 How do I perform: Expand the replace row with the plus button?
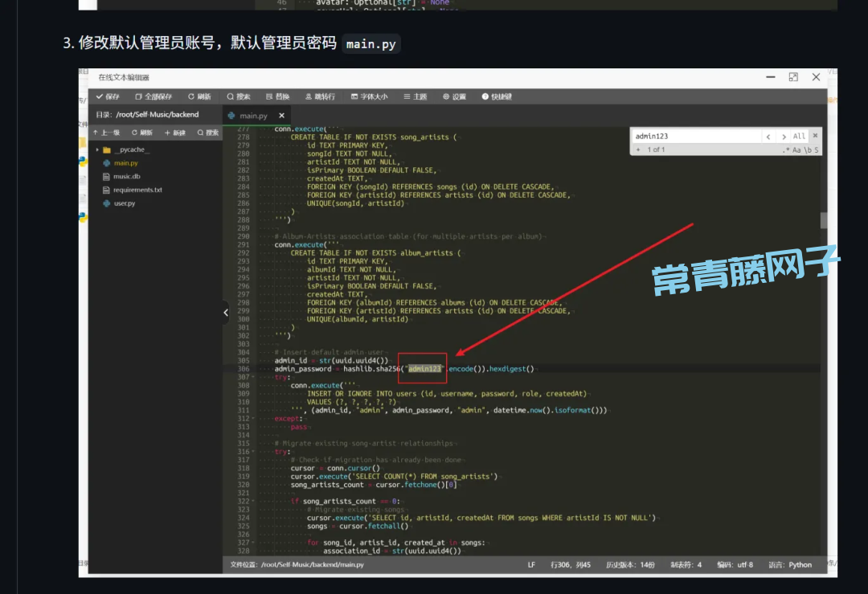point(638,150)
